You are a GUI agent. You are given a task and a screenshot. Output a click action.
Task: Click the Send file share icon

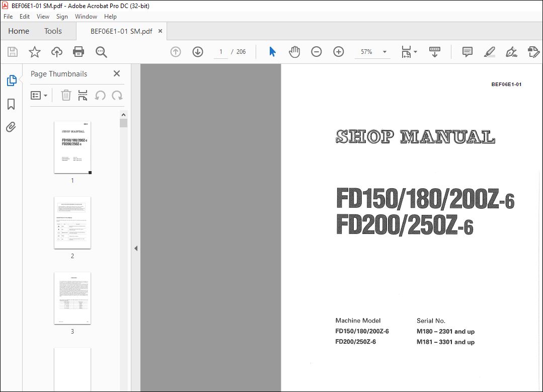[x=533, y=52]
